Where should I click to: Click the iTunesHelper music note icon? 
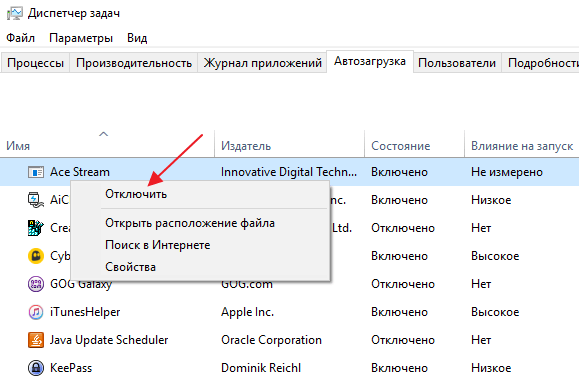[36, 312]
